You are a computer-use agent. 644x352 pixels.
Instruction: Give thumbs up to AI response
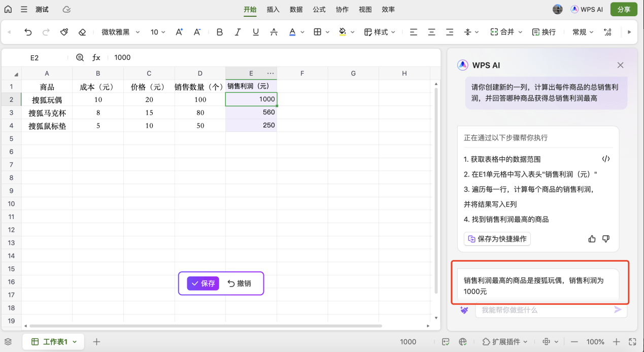(x=592, y=239)
